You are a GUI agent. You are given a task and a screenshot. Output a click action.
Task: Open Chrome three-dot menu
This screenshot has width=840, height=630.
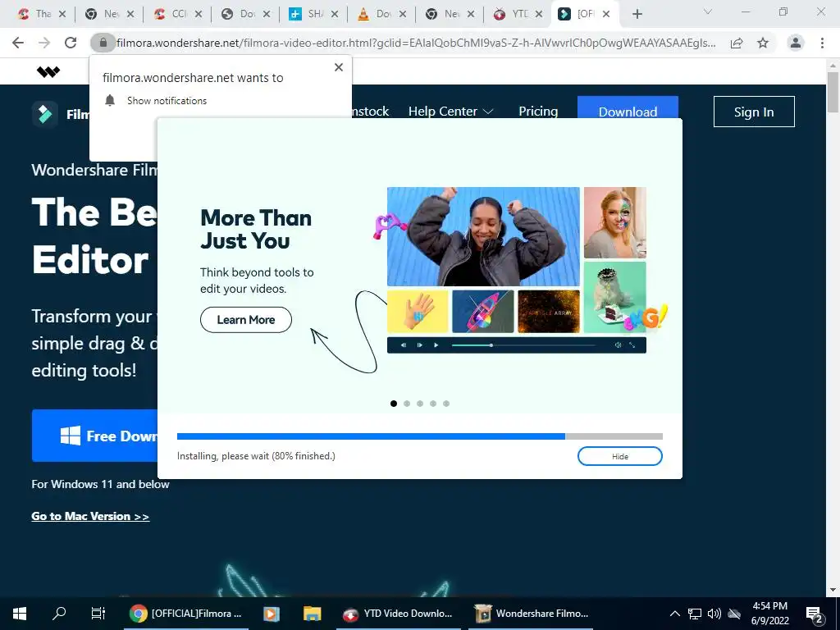pyautogui.click(x=822, y=43)
